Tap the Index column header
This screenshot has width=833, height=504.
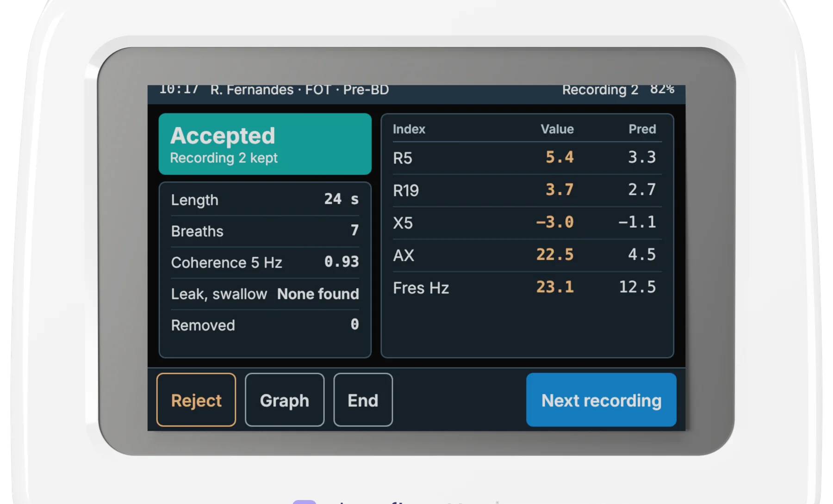pos(409,129)
